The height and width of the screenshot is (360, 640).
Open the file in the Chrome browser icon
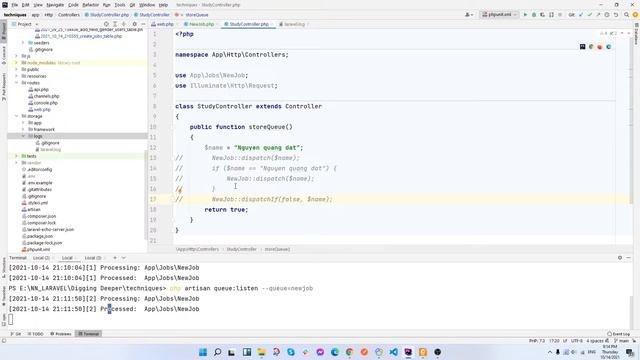pos(591,47)
